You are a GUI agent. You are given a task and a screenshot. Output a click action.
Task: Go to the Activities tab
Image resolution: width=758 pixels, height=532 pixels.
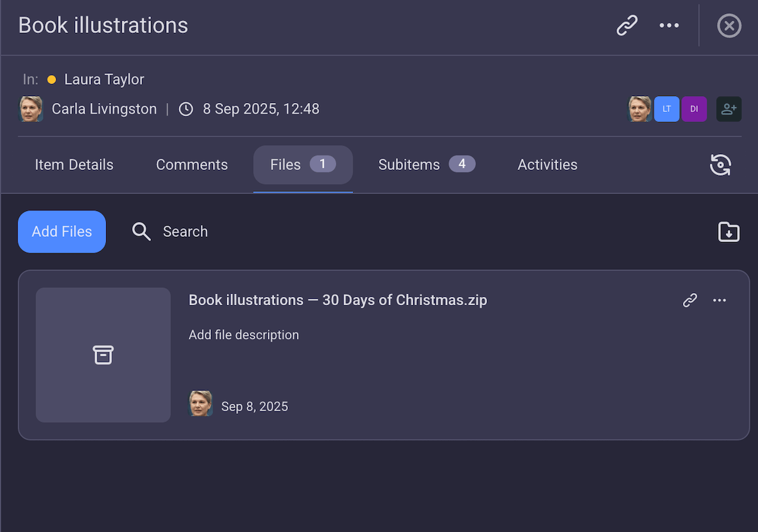547,165
